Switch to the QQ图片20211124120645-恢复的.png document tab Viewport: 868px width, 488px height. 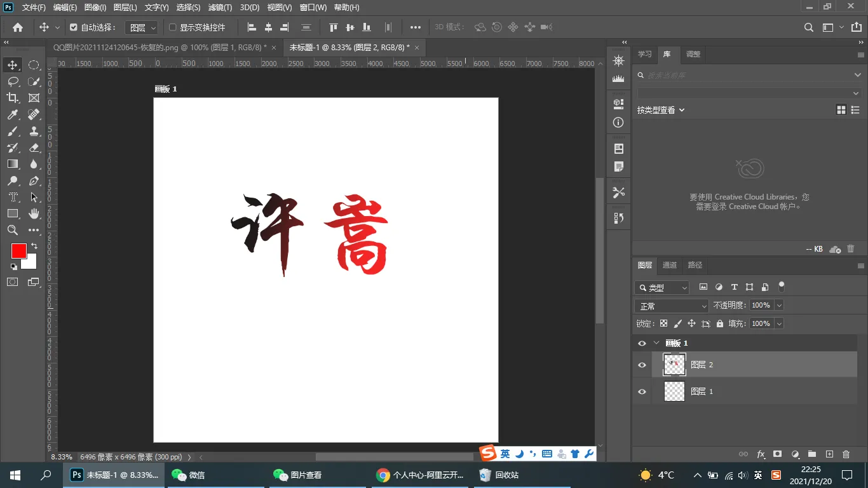pyautogui.click(x=160, y=48)
